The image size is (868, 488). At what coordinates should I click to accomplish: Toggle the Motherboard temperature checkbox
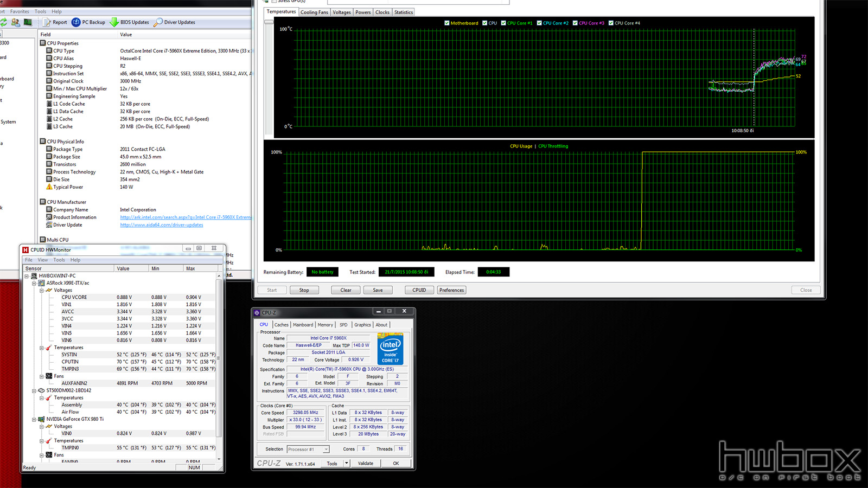pyautogui.click(x=446, y=23)
